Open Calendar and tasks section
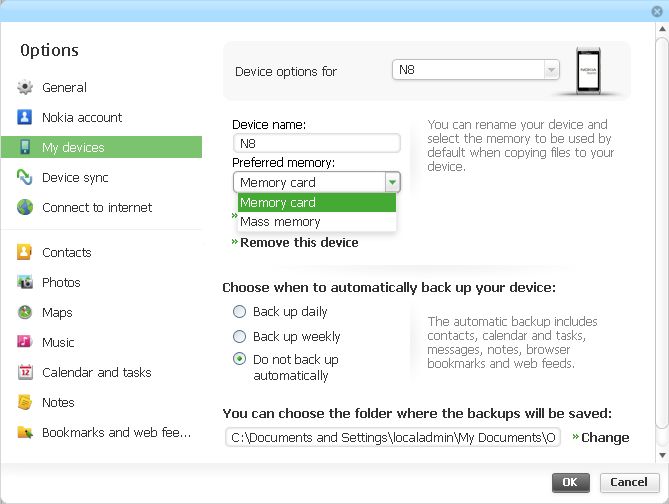The height and width of the screenshot is (504, 669). [96, 373]
